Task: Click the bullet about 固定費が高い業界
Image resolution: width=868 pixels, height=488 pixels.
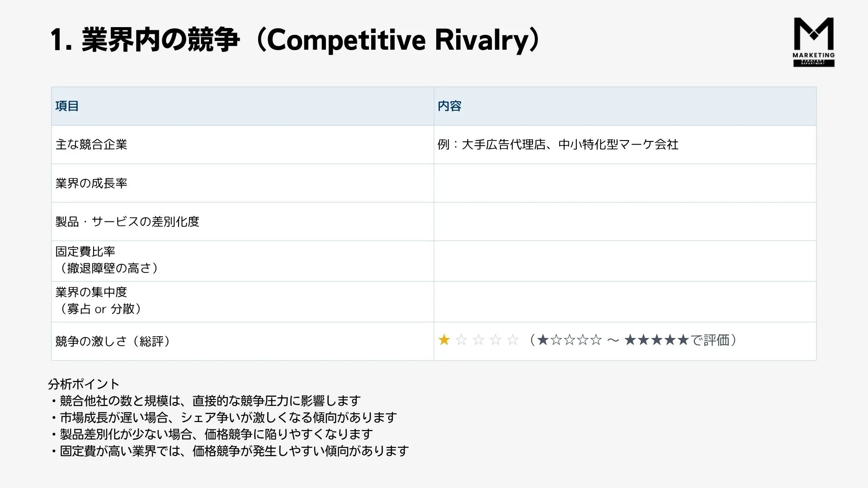Action: coord(229,451)
